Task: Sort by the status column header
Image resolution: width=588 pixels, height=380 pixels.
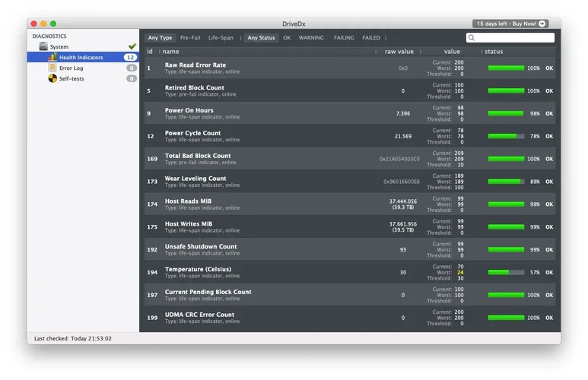Action: (x=494, y=52)
